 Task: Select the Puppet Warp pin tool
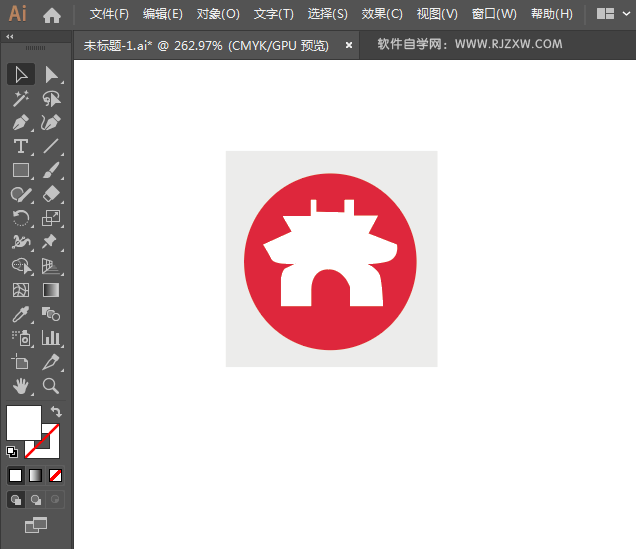(x=51, y=242)
